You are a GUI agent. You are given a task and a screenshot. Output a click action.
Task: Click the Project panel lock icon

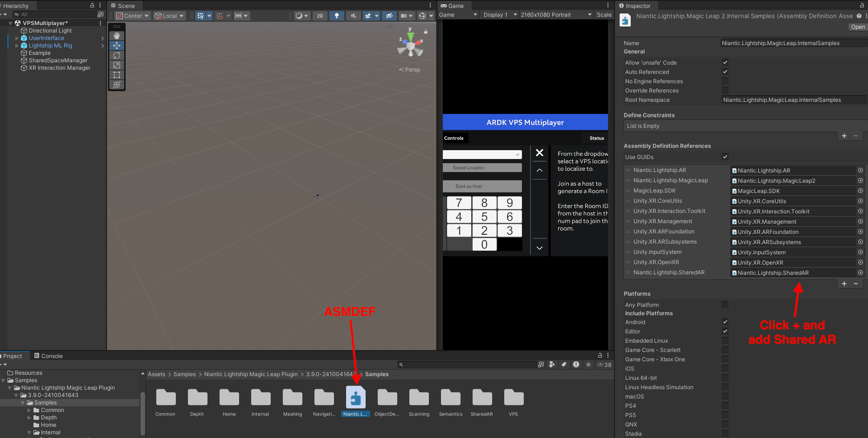click(x=600, y=355)
